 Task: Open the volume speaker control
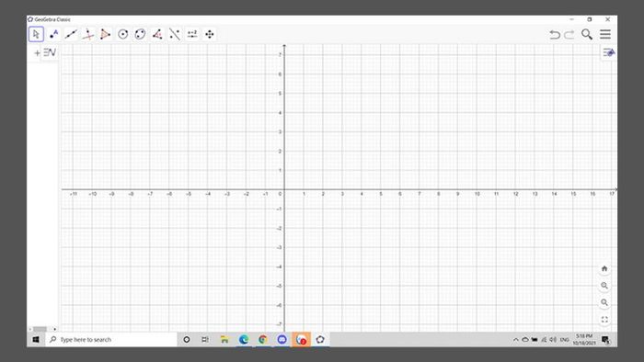553,340
